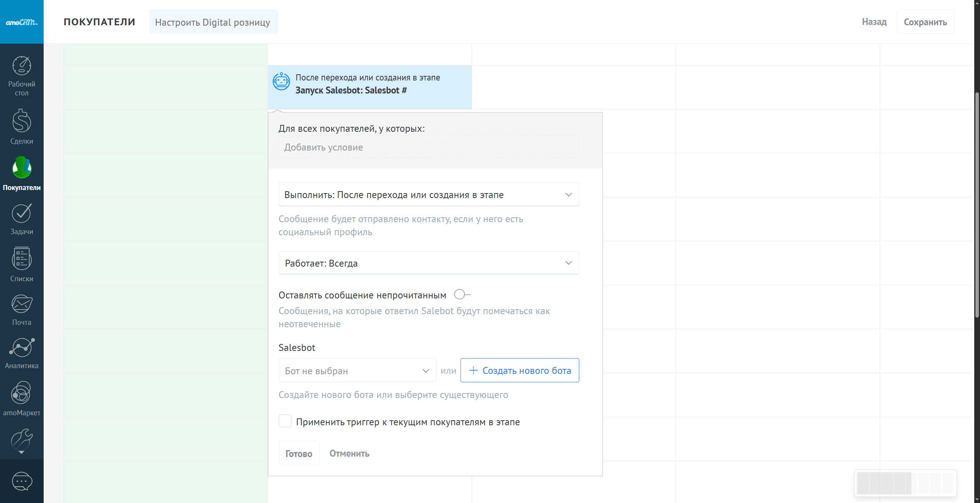Click the Добавить условие field
The image size is (980, 503).
click(428, 147)
